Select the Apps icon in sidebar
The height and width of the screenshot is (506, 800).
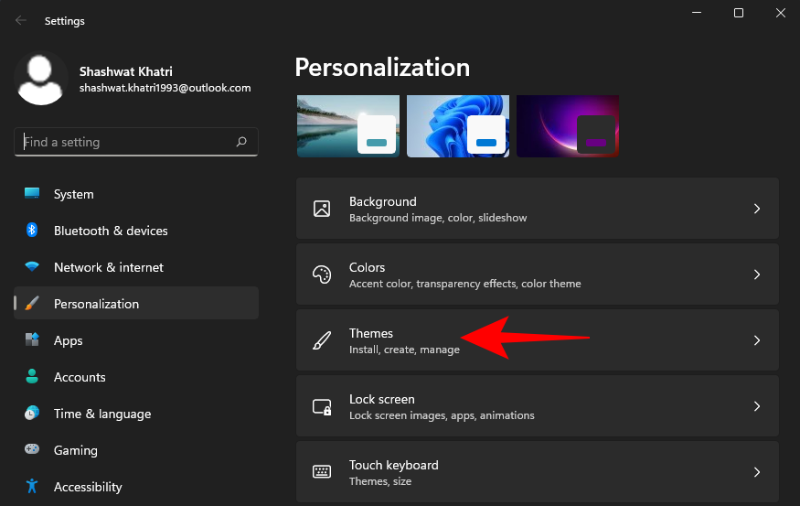coord(32,340)
